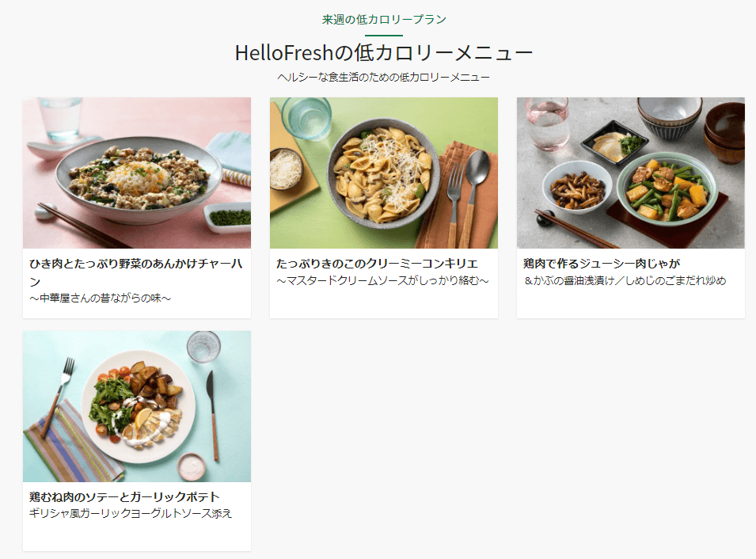Click the 来週の低カロリープラン label
The width and height of the screenshot is (756, 559).
coord(384,19)
